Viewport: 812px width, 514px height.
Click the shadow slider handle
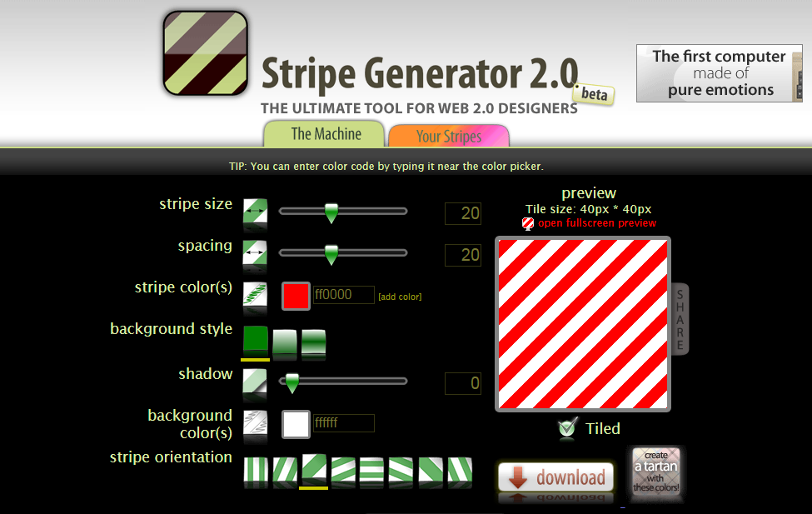291,383
